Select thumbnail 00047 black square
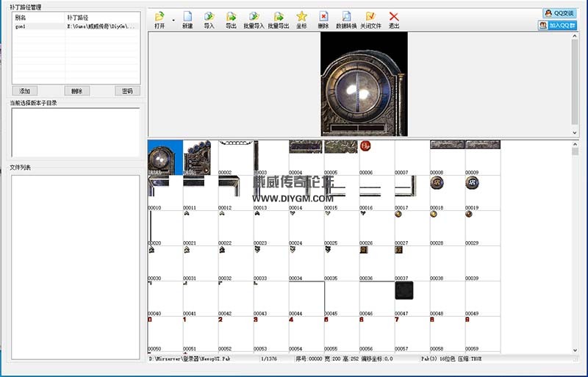This screenshot has height=377, width=588. (412, 298)
